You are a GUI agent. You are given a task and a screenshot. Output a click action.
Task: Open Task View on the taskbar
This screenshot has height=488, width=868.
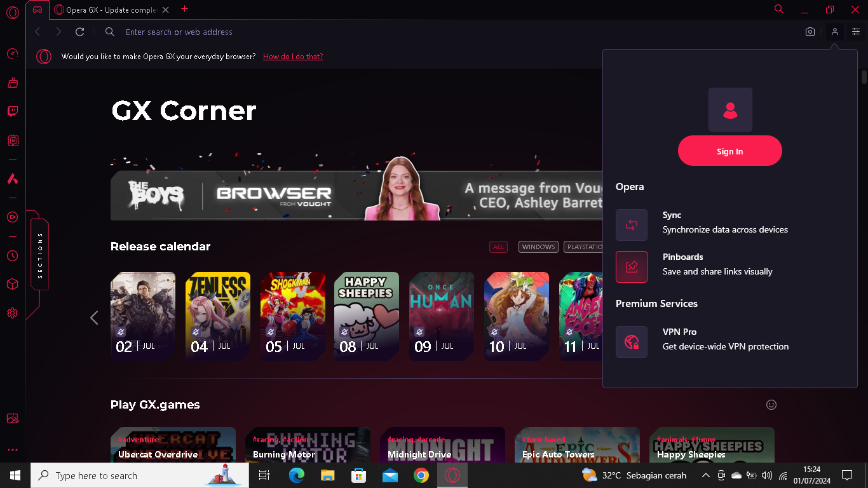(265, 475)
